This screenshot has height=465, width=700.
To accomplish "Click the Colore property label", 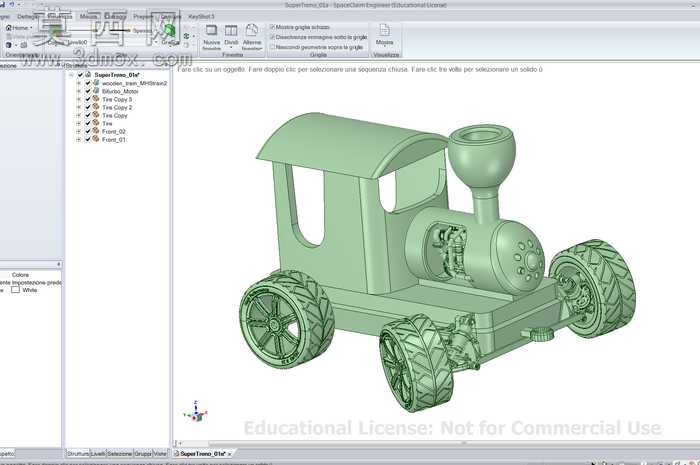I will pos(21,275).
